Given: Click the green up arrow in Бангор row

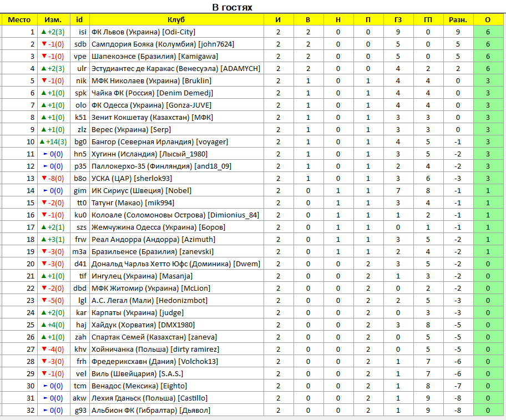Looking at the screenshot, I should (42, 141).
